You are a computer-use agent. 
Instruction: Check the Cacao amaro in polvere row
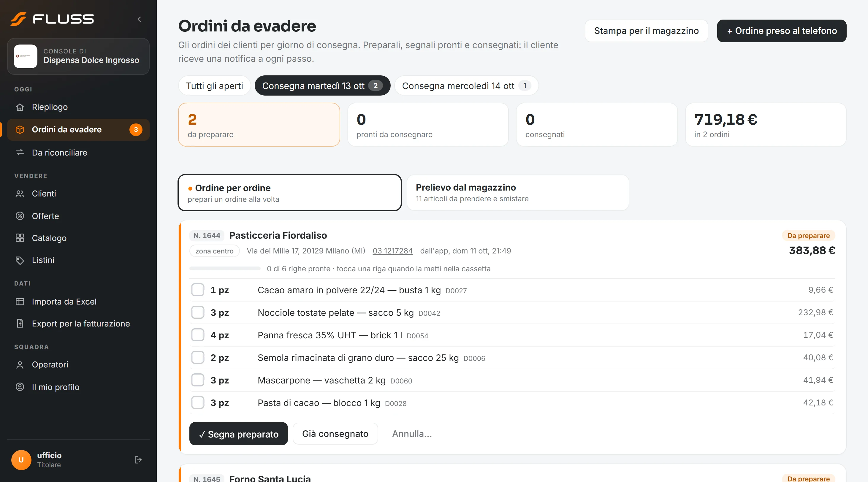coord(197,290)
